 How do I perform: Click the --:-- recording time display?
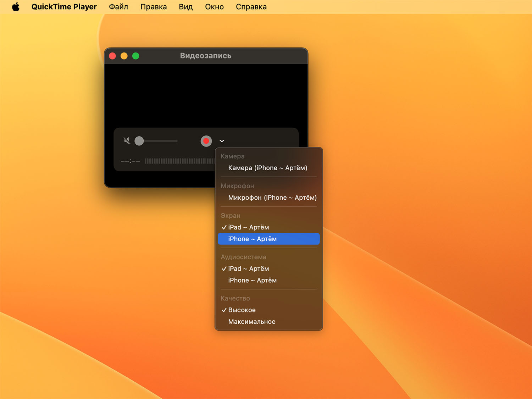point(130,161)
